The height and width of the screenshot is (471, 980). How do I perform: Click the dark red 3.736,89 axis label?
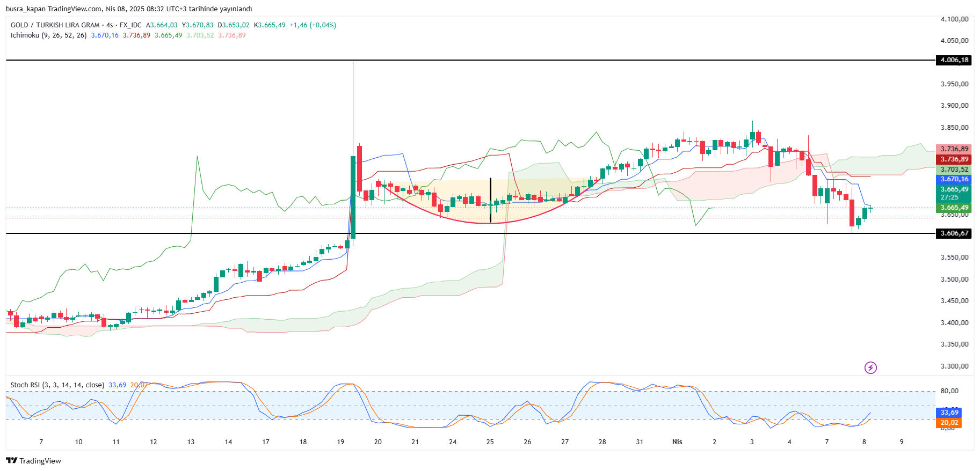(x=954, y=159)
